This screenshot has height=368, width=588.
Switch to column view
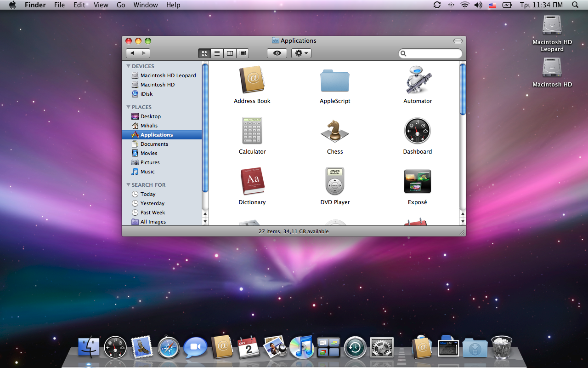tap(230, 53)
